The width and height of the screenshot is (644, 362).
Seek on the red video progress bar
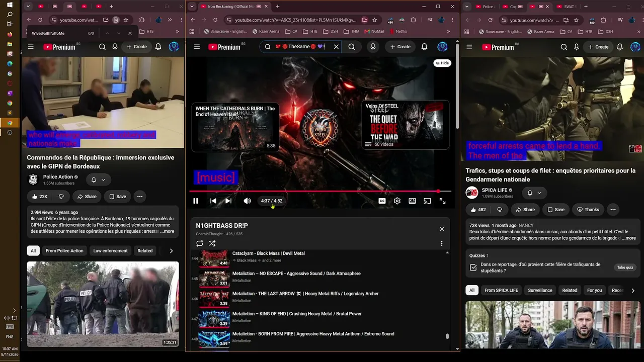(320, 192)
